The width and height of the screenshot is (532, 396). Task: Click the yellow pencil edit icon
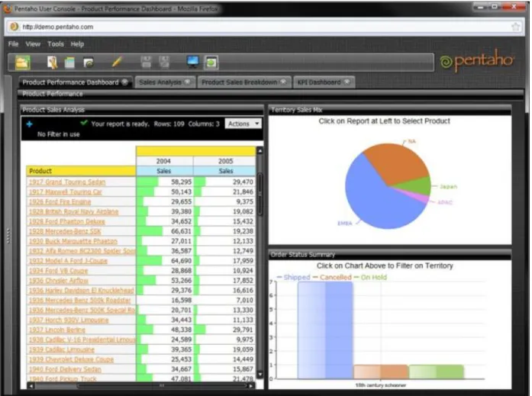point(116,63)
